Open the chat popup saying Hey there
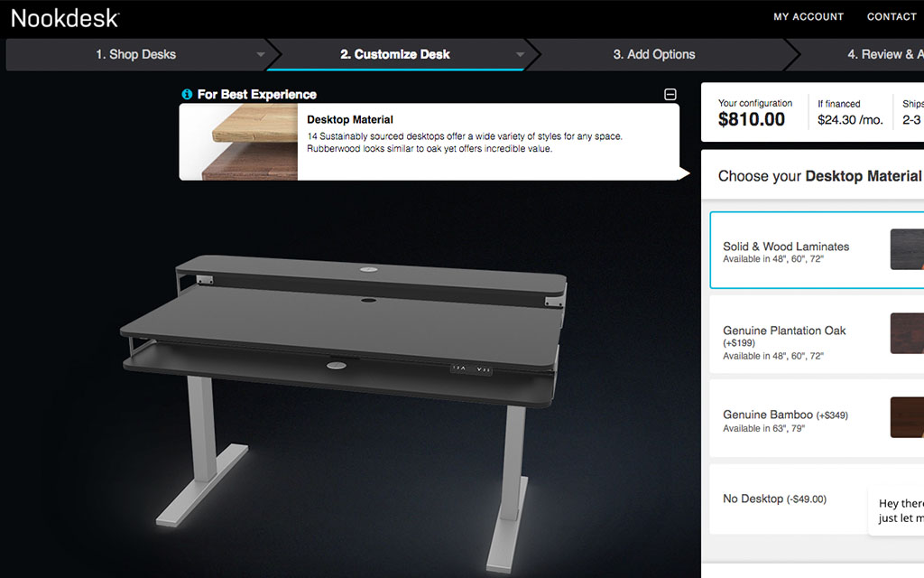The image size is (924, 578). 896,511
